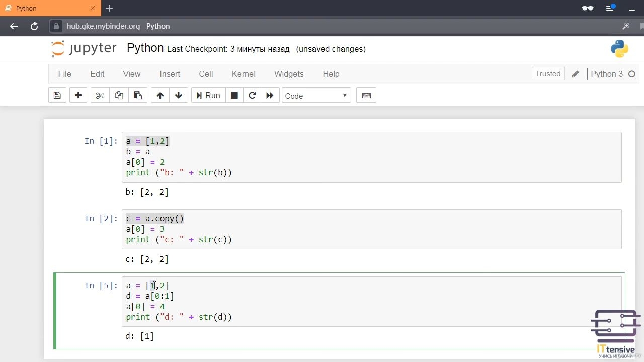Viewport: 644px width, 362px height.
Task: Save the notebook with the floppy disk icon
Action: 57,95
